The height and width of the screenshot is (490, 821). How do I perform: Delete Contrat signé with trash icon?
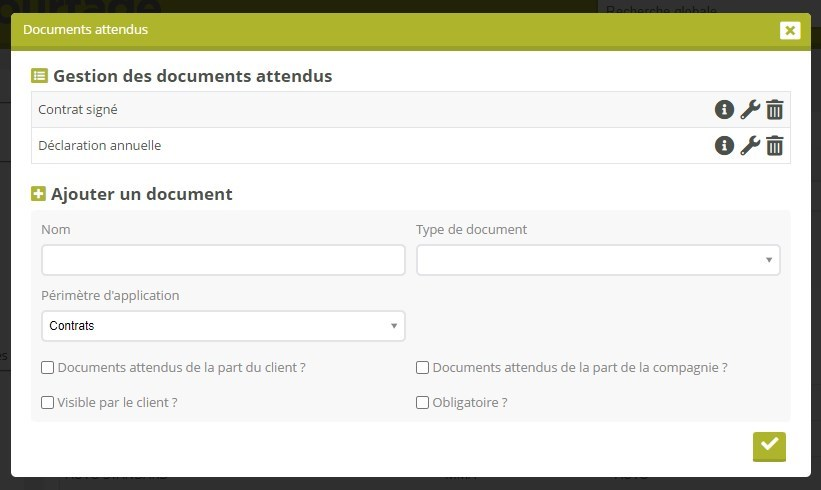775,110
